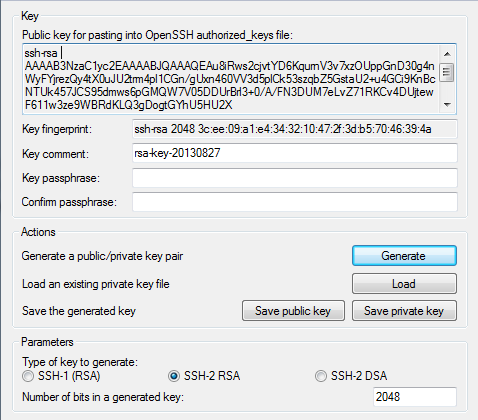The image size is (478, 420).
Task: Focus the Key passphrase field
Action: click(295, 178)
